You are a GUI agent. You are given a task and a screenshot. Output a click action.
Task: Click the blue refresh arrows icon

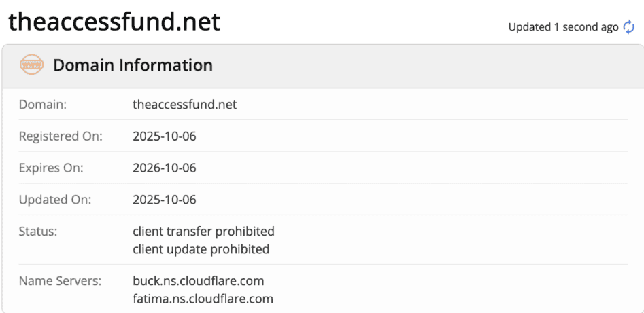[x=629, y=27]
